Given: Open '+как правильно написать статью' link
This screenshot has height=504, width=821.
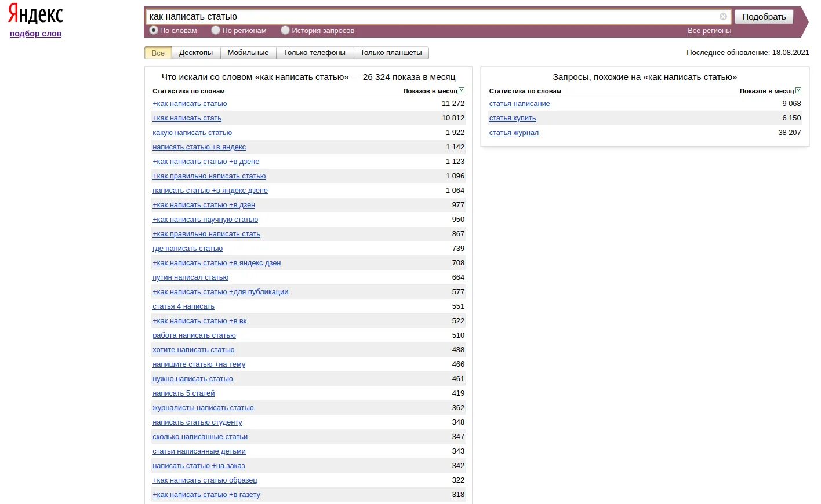Looking at the screenshot, I should (209, 176).
